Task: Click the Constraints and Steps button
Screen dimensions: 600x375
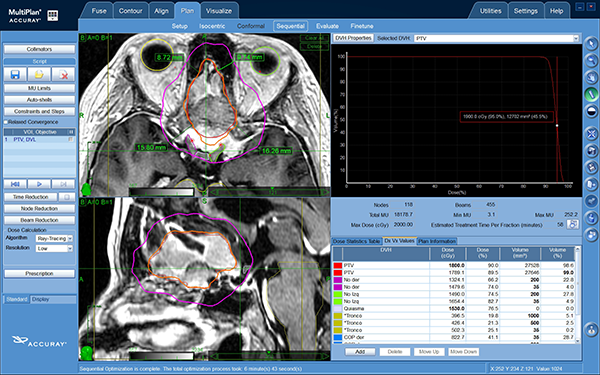Action: (x=39, y=111)
